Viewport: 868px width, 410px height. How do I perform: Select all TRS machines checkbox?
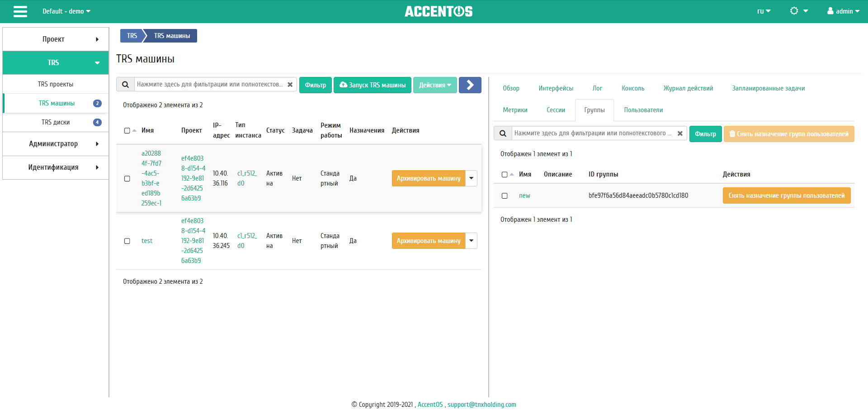point(127,130)
